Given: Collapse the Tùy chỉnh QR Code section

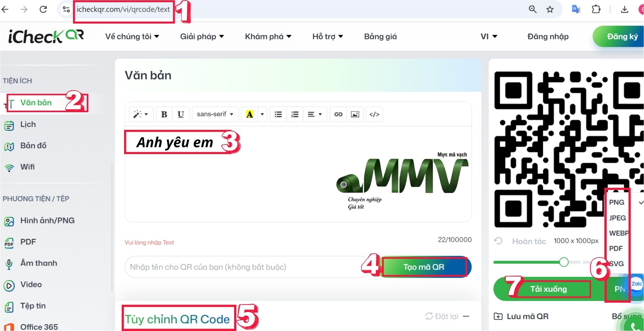Looking at the screenshot, I should click(467, 316).
